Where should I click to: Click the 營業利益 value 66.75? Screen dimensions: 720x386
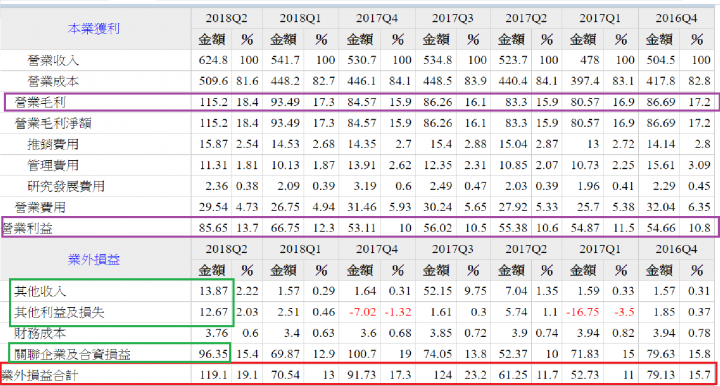286,228
